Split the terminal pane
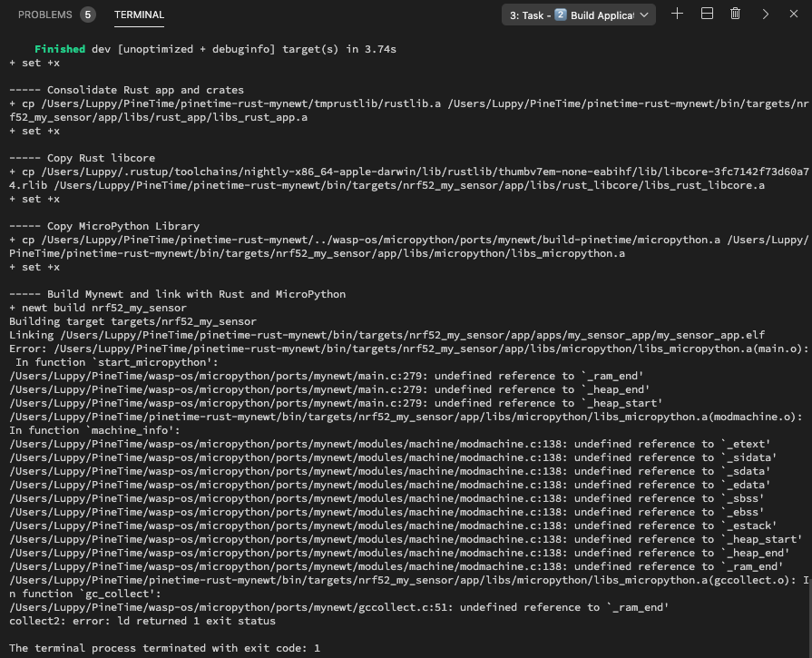 click(707, 14)
